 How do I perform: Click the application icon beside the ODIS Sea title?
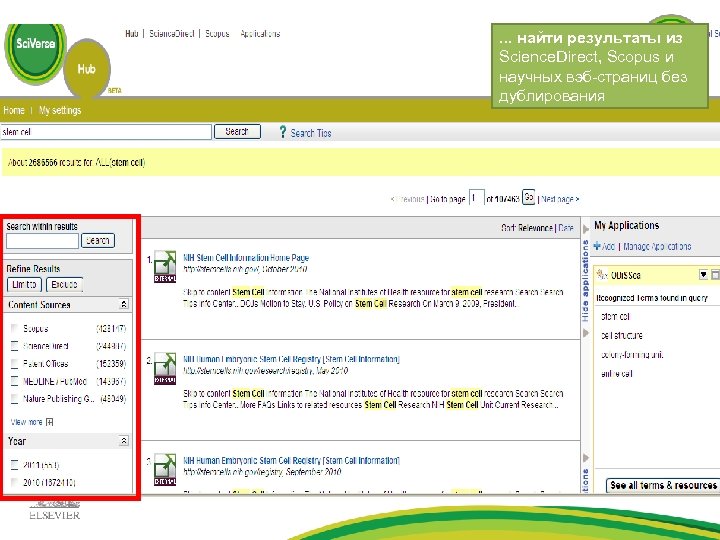(602, 275)
